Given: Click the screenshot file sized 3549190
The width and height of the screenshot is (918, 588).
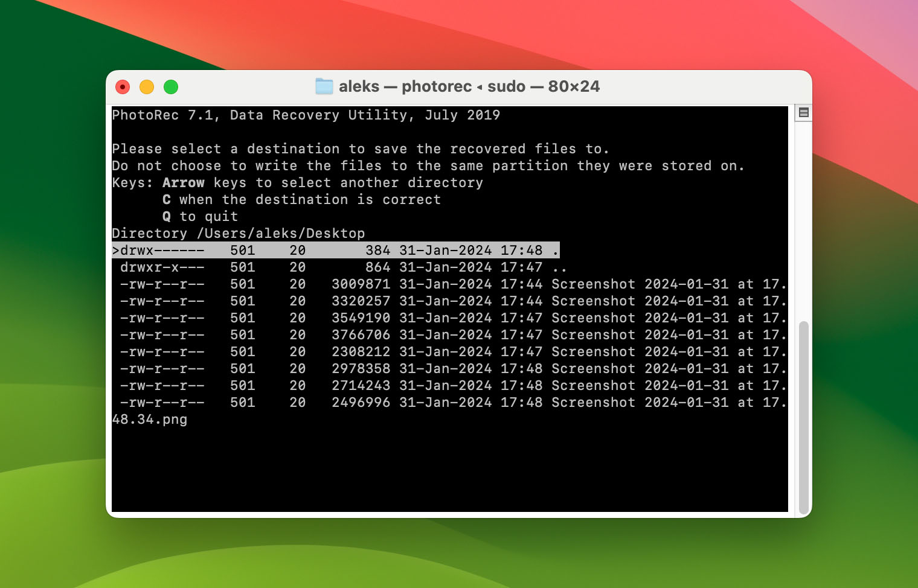Looking at the screenshot, I should [x=450, y=318].
